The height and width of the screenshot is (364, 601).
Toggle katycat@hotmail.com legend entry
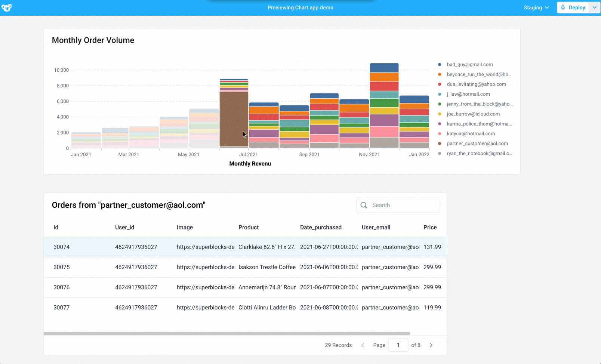(x=471, y=134)
